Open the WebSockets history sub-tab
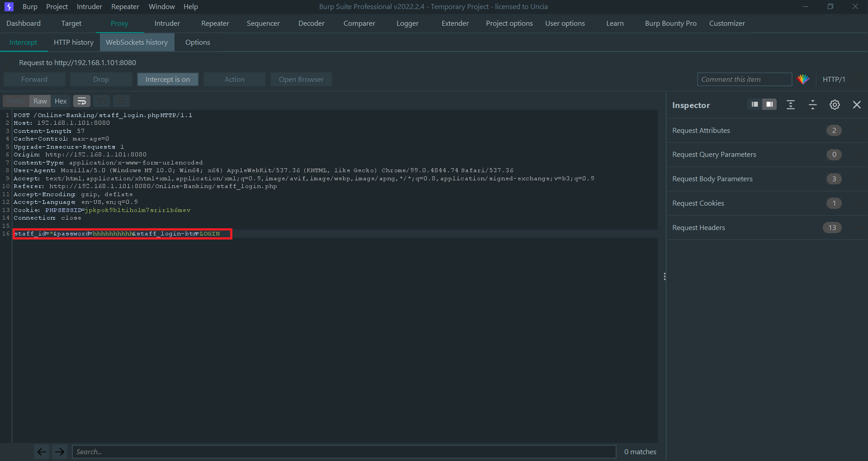 point(137,42)
